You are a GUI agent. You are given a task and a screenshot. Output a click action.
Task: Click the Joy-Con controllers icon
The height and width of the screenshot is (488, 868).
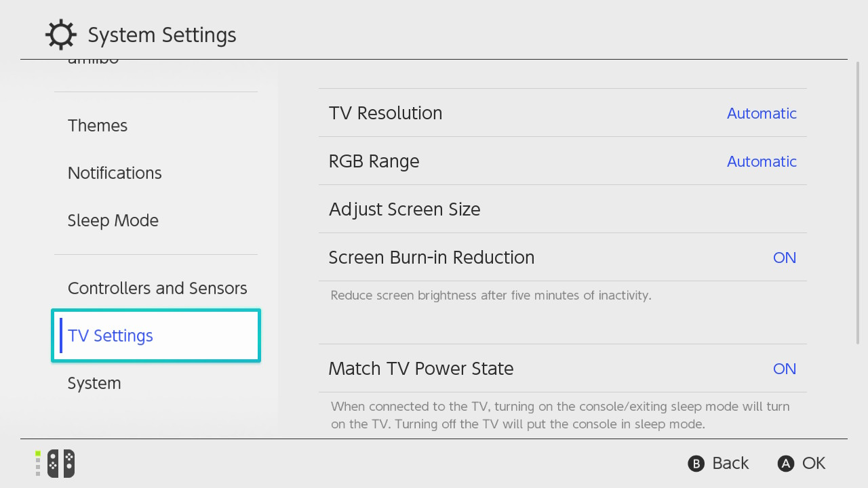61,464
